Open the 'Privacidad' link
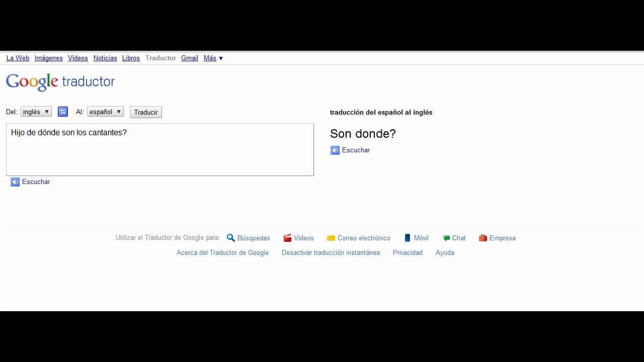The height and width of the screenshot is (362, 644). click(408, 253)
